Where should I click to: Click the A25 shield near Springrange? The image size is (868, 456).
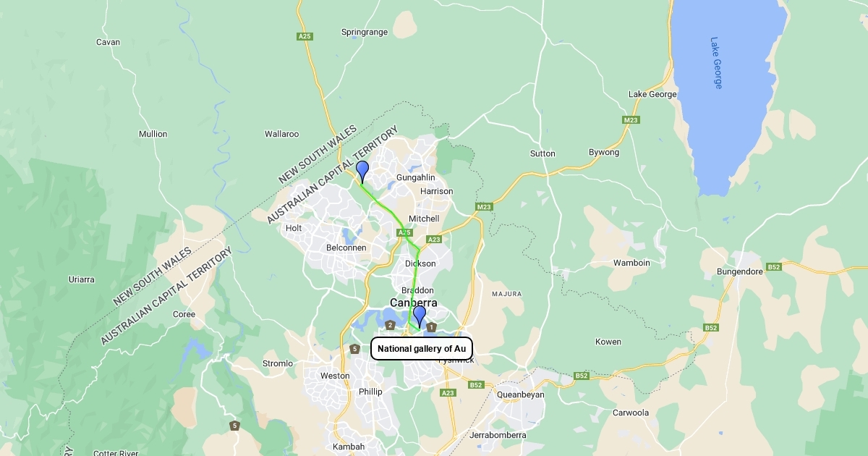point(305,35)
